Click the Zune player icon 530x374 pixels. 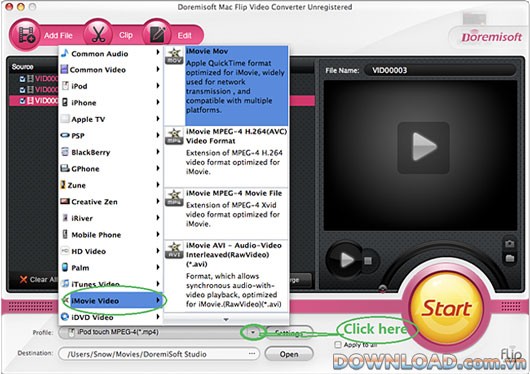pos(63,185)
